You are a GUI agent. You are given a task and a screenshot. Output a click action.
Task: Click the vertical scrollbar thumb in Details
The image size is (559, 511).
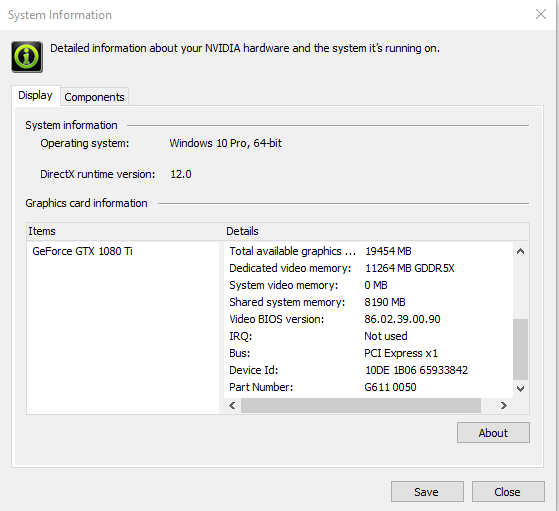[x=520, y=349]
